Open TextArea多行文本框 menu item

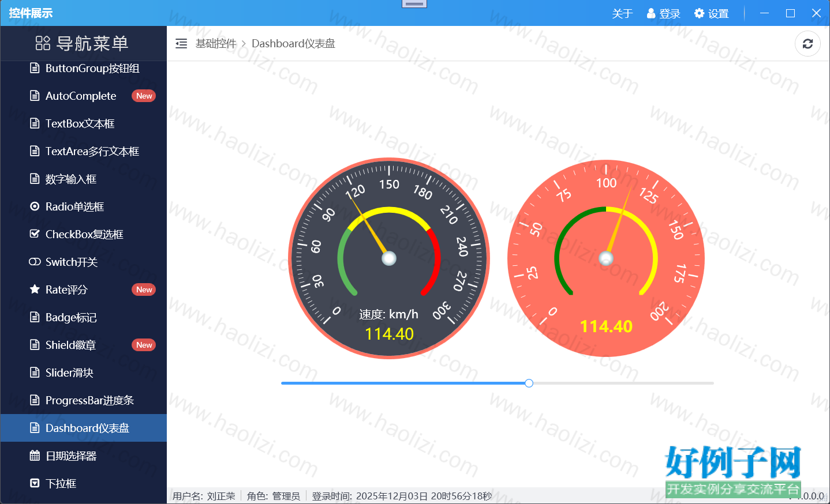84,151
